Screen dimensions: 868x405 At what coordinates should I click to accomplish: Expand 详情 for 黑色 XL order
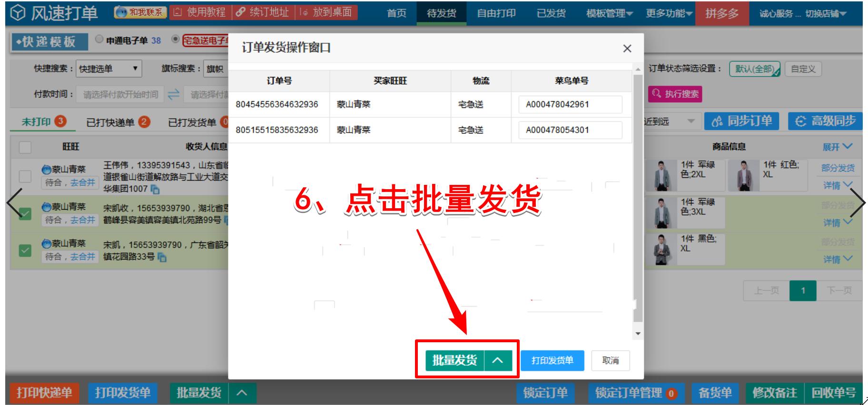[838, 259]
